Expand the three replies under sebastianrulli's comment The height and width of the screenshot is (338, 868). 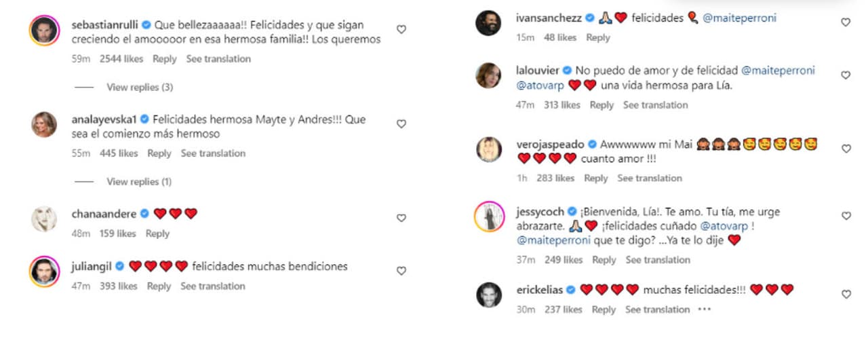pos(140,88)
